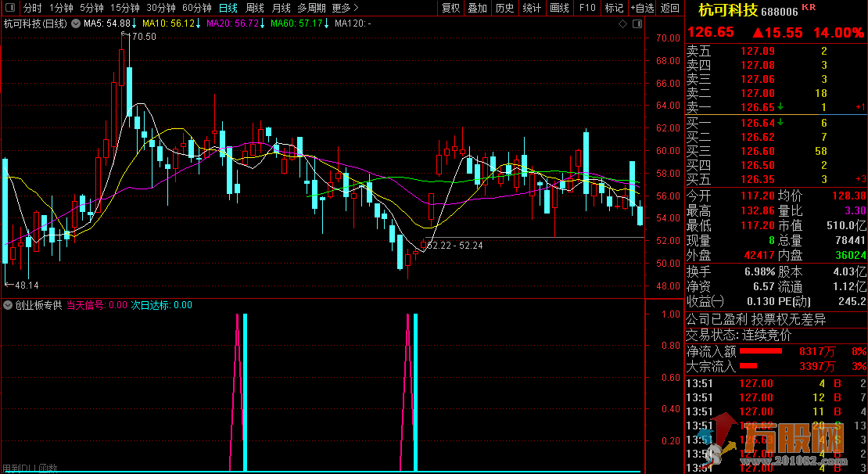This screenshot has width=868, height=474.
Task: Click the 买一 bid price 126.64
Action: [x=758, y=123]
